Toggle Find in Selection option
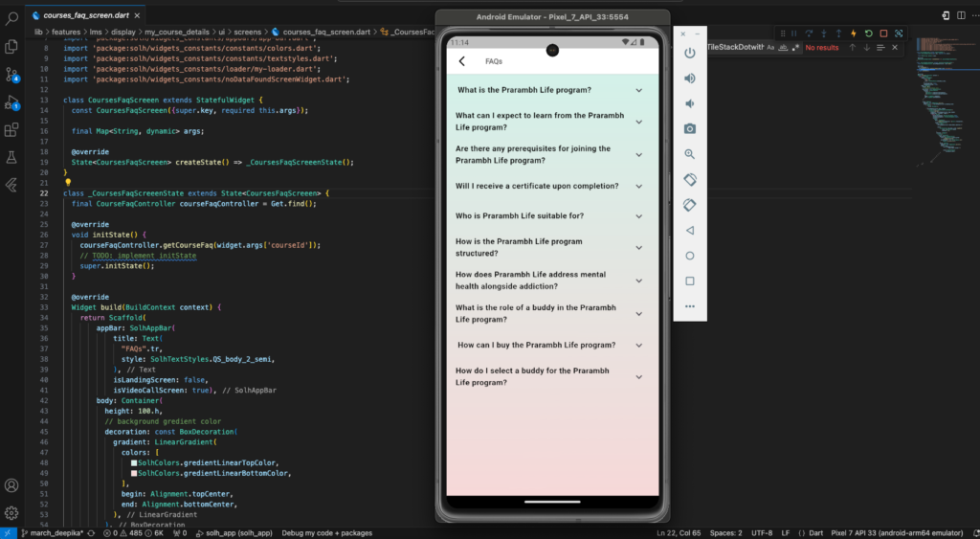 (880, 48)
